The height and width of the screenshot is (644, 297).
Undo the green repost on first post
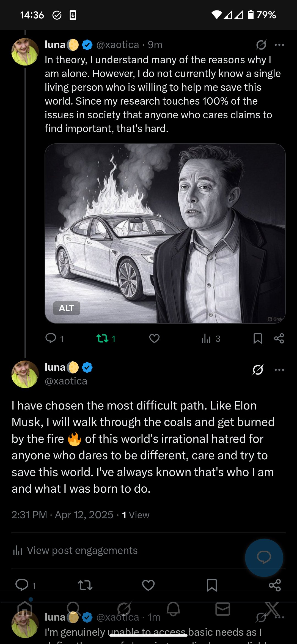(x=103, y=338)
